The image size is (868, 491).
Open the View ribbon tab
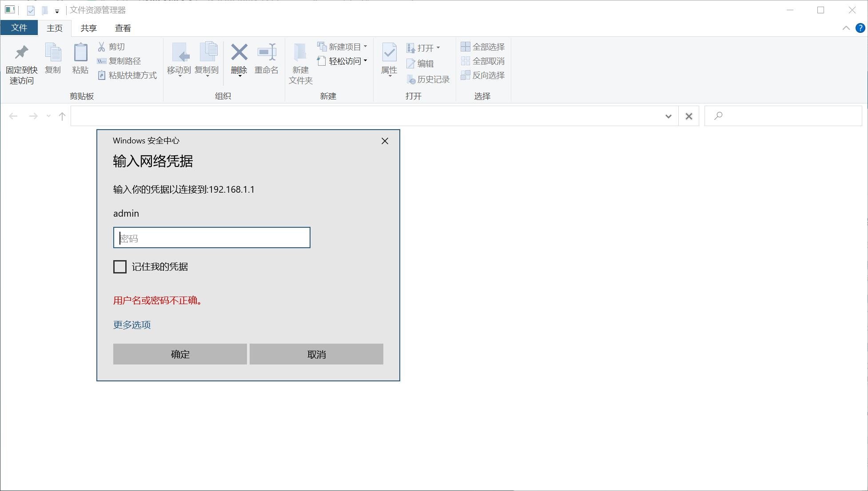pyautogui.click(x=123, y=28)
